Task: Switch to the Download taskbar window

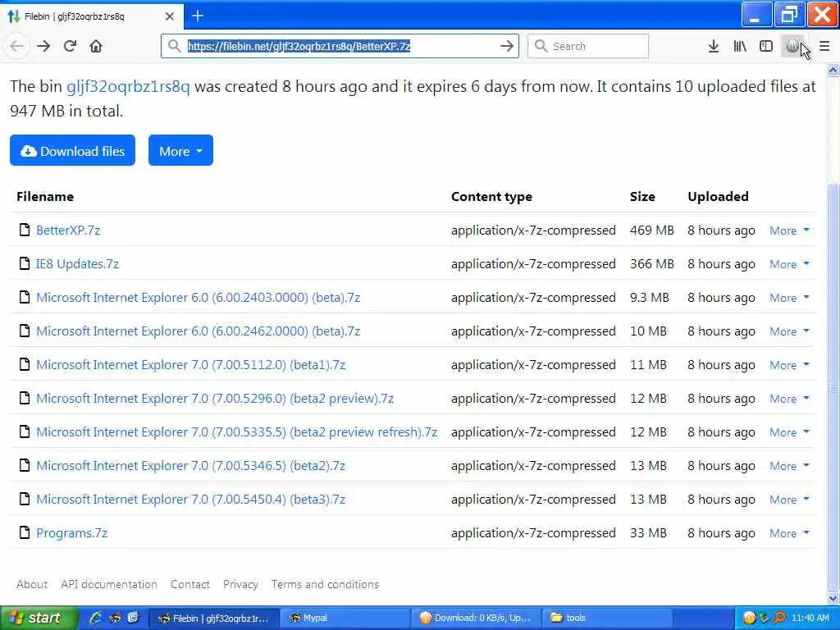Action: click(477, 618)
